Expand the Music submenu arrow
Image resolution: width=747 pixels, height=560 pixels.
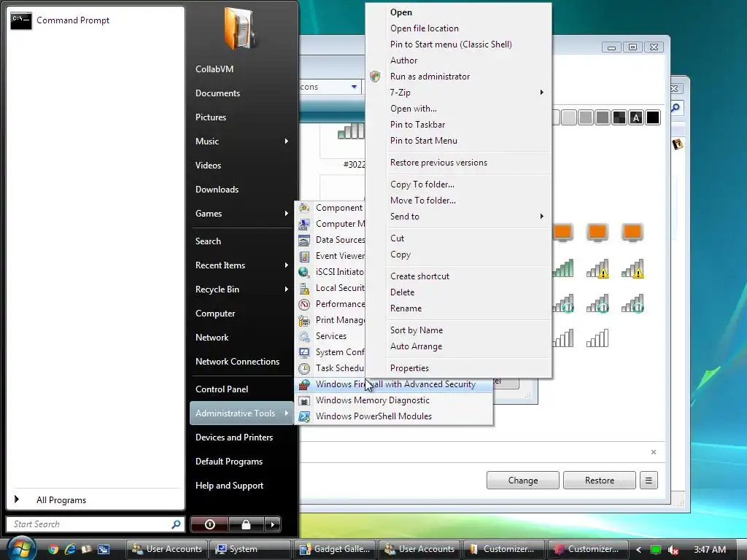286,141
